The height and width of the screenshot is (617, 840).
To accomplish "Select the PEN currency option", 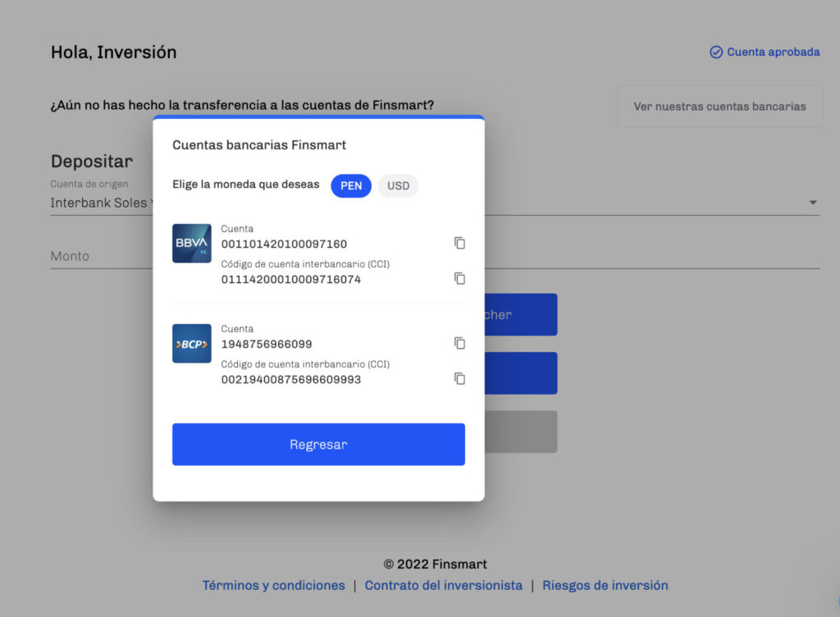I will coord(351,186).
